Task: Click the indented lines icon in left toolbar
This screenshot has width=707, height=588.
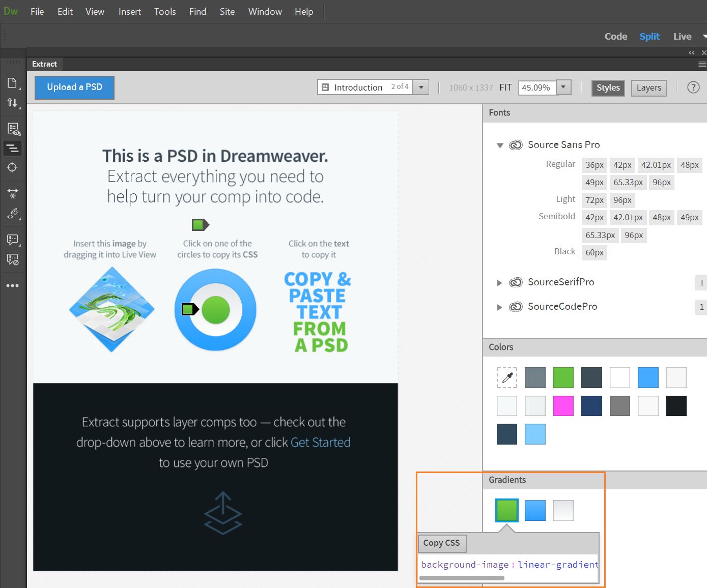Action: (x=12, y=148)
